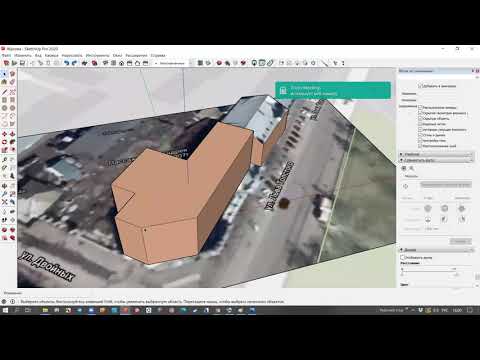
Task: Toggle 'Видимые метки' property checkbox
Action: [x=420, y=124]
